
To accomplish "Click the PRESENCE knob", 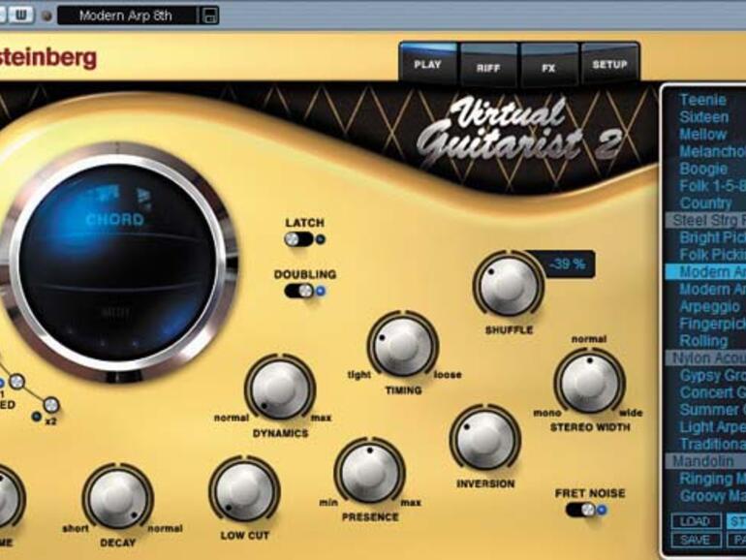I will (370, 473).
